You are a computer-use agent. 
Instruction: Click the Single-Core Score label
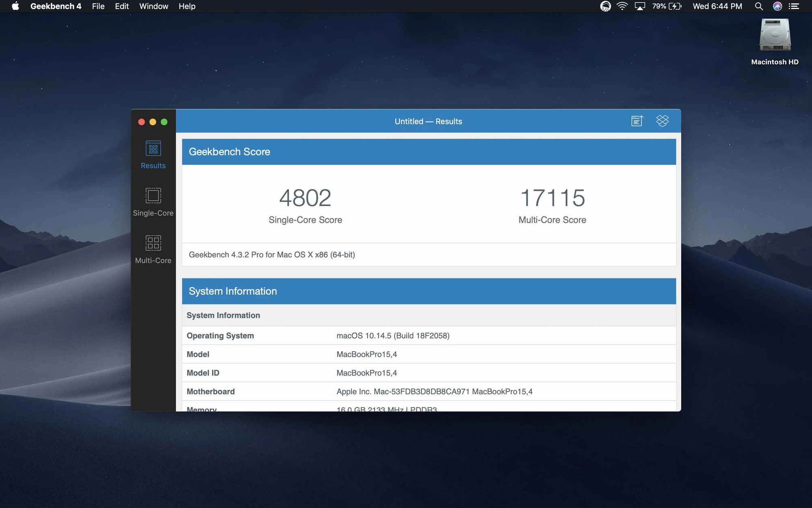305,220
